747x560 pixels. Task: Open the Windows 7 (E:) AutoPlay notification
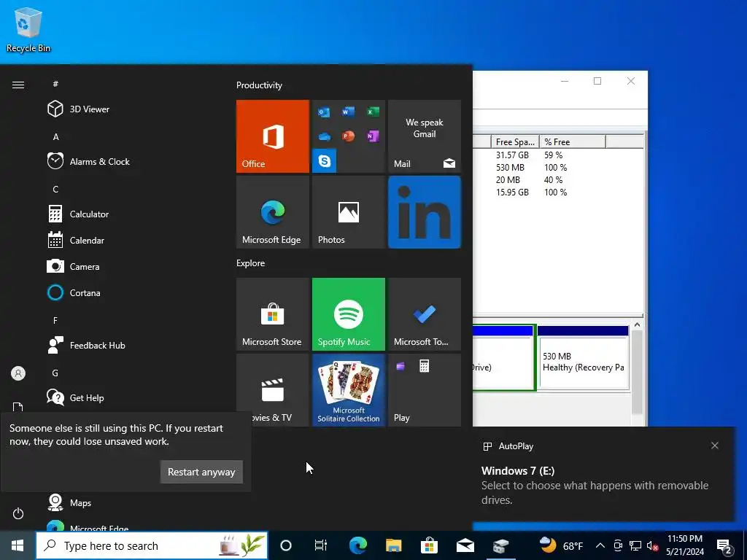pyautogui.click(x=603, y=474)
